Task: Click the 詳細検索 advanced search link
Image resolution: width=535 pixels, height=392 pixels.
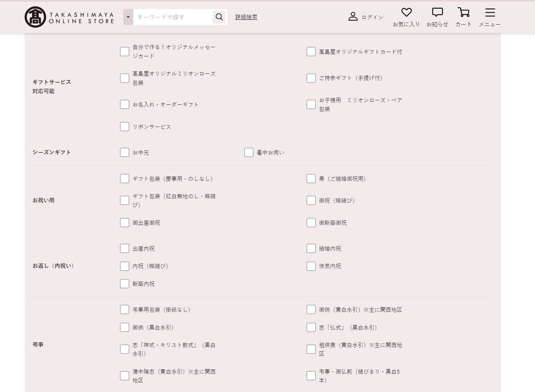Action: [246, 17]
